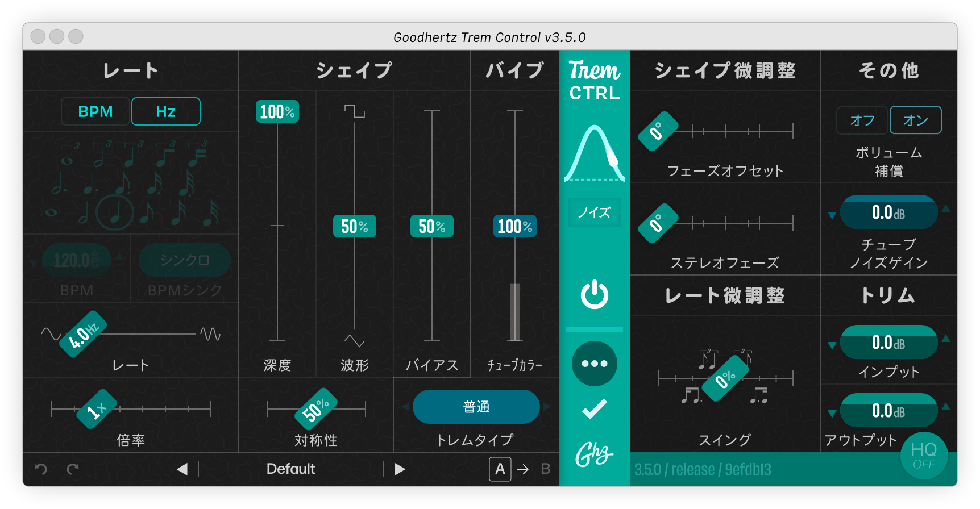Go to previous preset with left arrow
Screen dimensions: 980x509
182,469
